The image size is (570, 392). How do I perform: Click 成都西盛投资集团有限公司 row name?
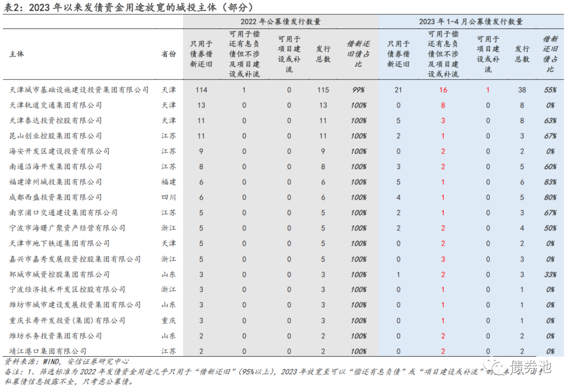pyautogui.click(x=55, y=197)
